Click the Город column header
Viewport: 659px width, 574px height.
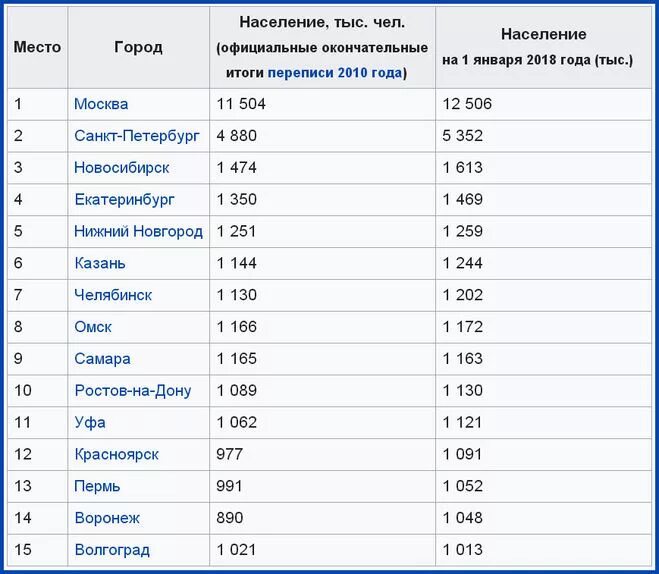click(138, 47)
